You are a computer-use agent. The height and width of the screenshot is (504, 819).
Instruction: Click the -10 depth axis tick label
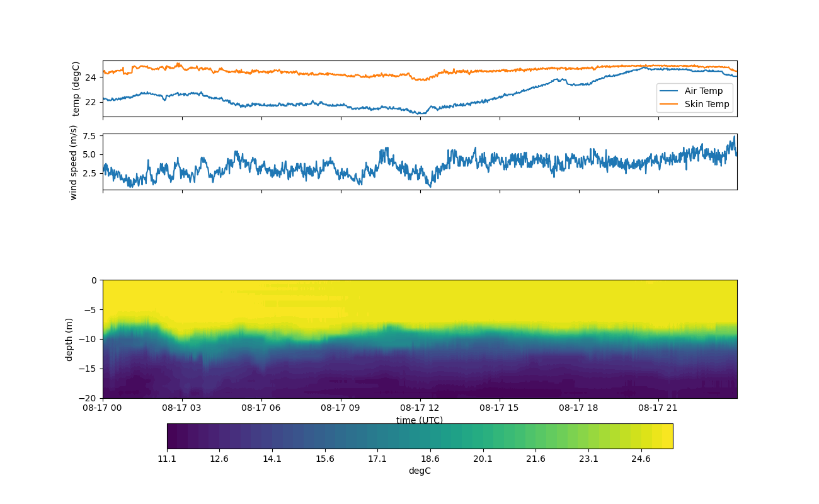(90, 339)
